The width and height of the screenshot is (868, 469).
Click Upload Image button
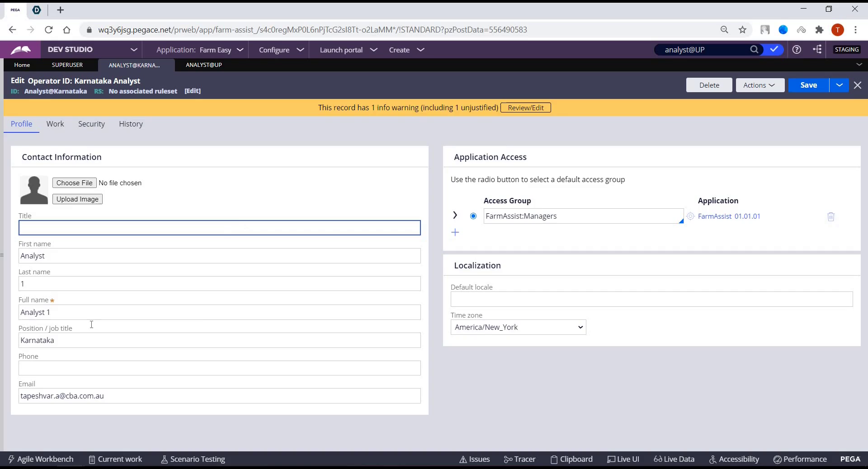pyautogui.click(x=77, y=199)
